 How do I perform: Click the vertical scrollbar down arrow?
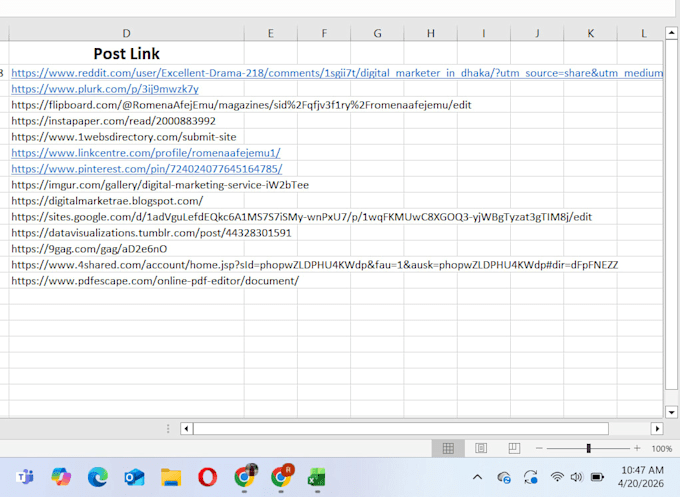tap(671, 412)
